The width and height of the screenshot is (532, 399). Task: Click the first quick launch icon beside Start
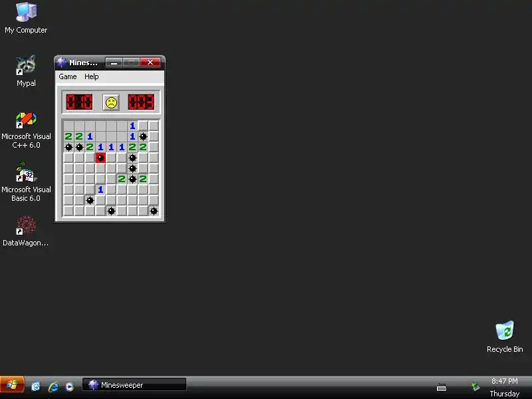[36, 386]
